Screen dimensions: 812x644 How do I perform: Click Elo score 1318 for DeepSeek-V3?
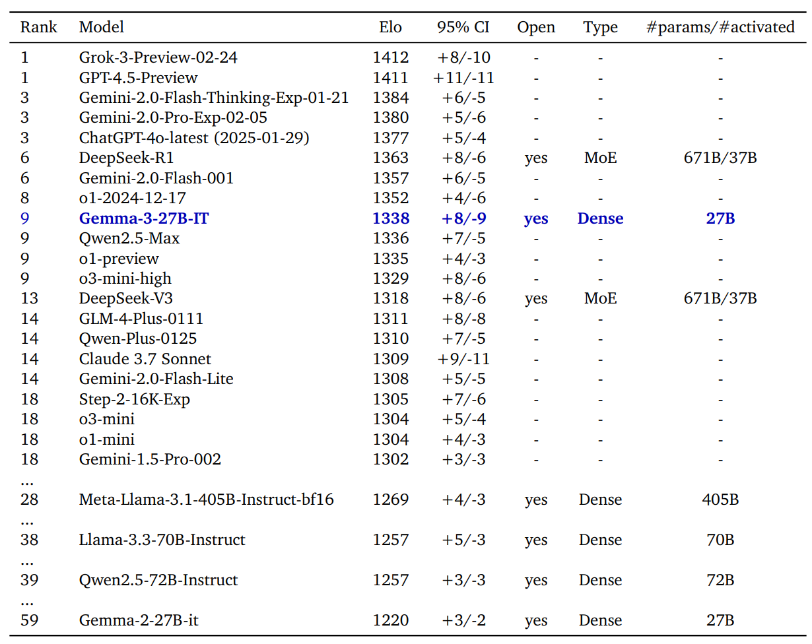coord(391,299)
